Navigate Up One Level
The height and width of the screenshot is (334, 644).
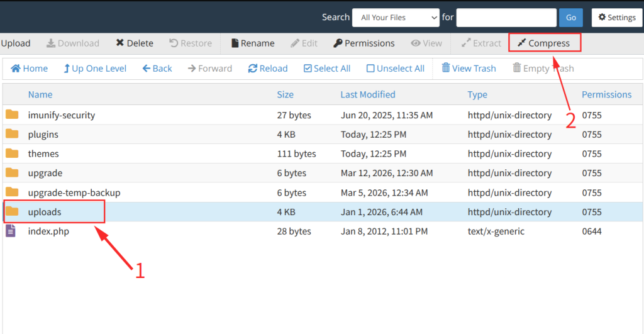point(95,69)
